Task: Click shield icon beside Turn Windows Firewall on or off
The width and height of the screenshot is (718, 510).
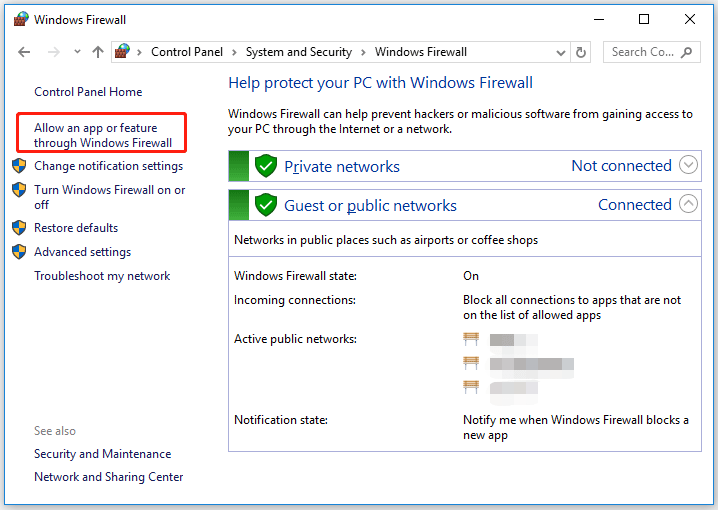Action: pos(19,190)
